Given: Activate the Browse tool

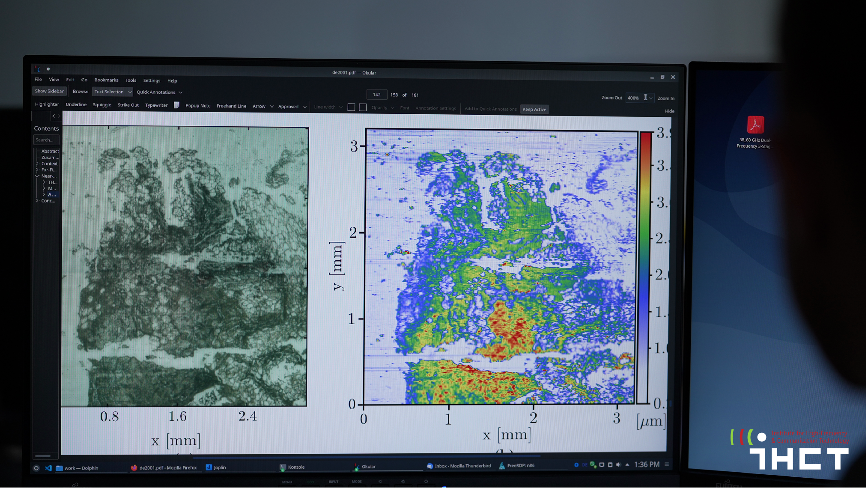Looking at the screenshot, I should click(x=81, y=92).
